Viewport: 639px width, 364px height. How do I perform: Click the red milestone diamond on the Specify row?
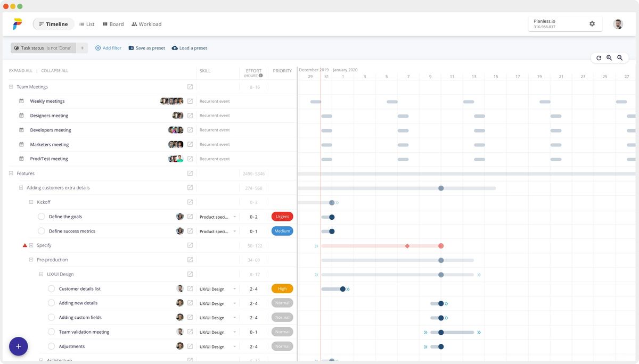[407, 245]
